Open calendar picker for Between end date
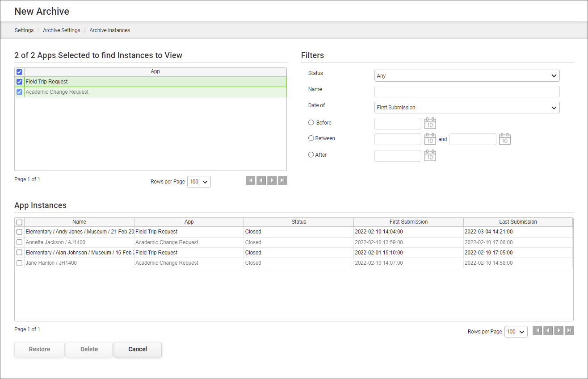 [505, 139]
